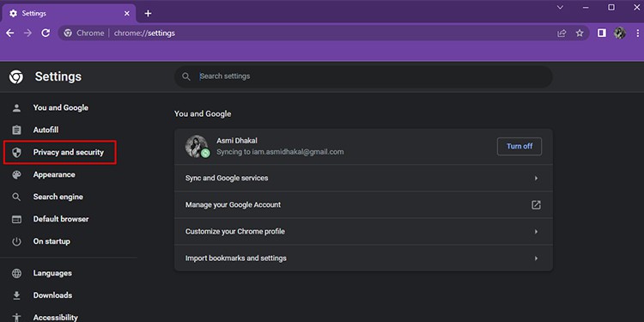This screenshot has width=644, height=322.
Task: Click the magnifier icon in the search settings bar
Action: pyautogui.click(x=186, y=76)
